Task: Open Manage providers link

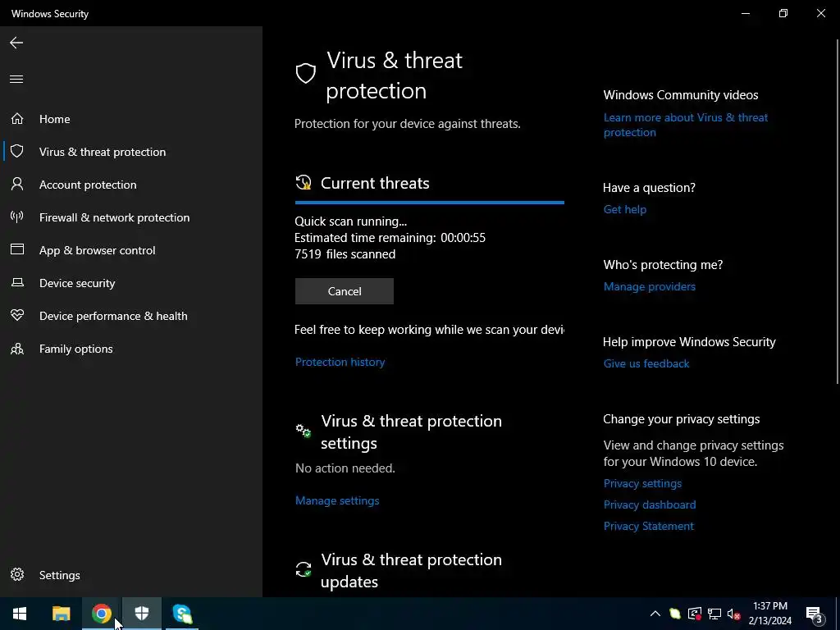Action: click(650, 286)
